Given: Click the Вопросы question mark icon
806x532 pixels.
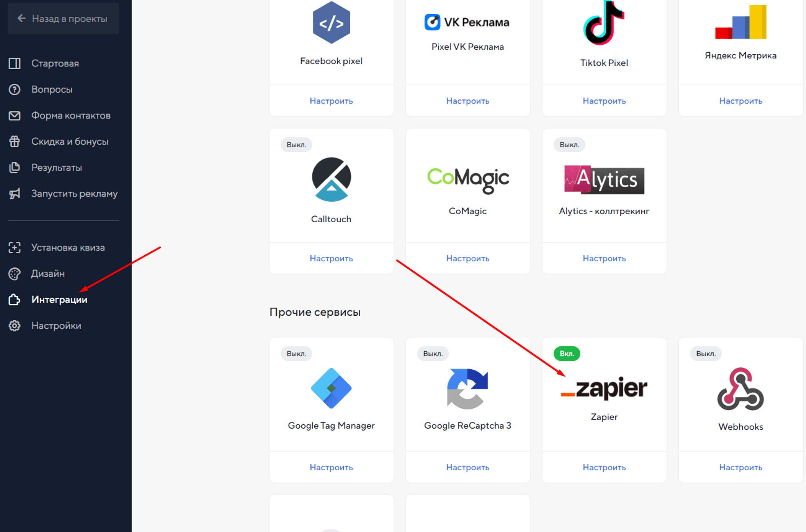Looking at the screenshot, I should [15, 89].
